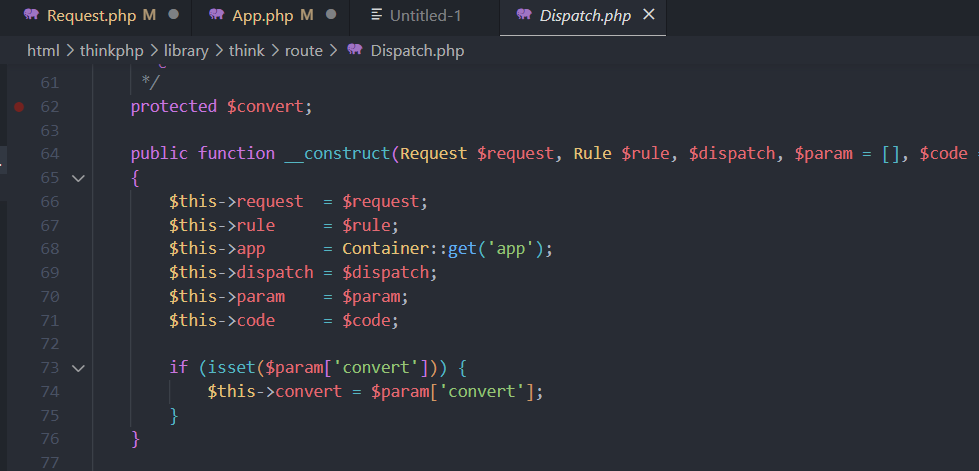Image resolution: width=979 pixels, height=471 pixels.
Task: Close the Dispatch.php tab
Action: (649, 15)
